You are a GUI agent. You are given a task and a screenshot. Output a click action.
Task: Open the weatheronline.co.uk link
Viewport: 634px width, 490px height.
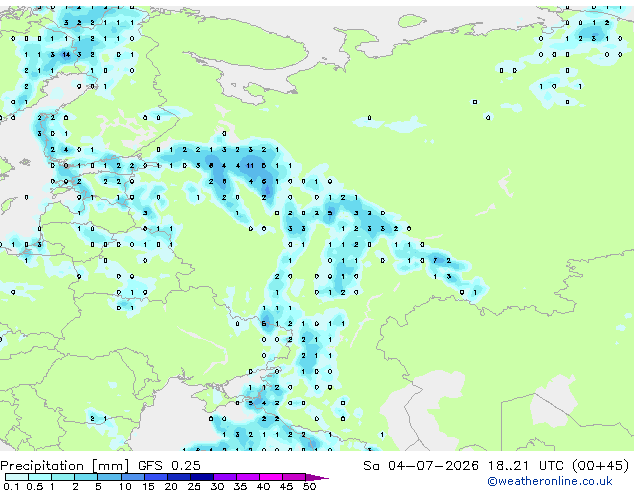pyautogui.click(x=550, y=481)
